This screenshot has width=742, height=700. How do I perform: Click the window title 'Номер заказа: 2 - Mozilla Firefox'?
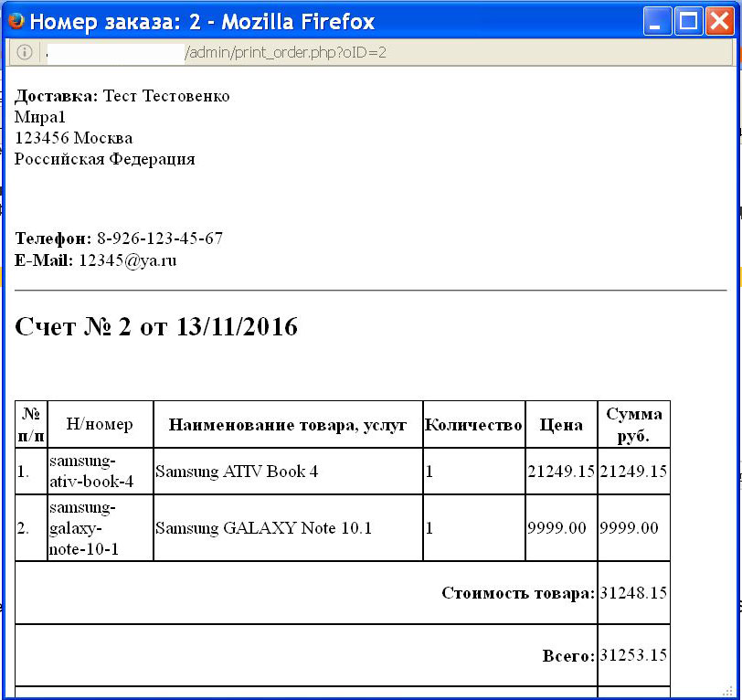click(x=202, y=22)
